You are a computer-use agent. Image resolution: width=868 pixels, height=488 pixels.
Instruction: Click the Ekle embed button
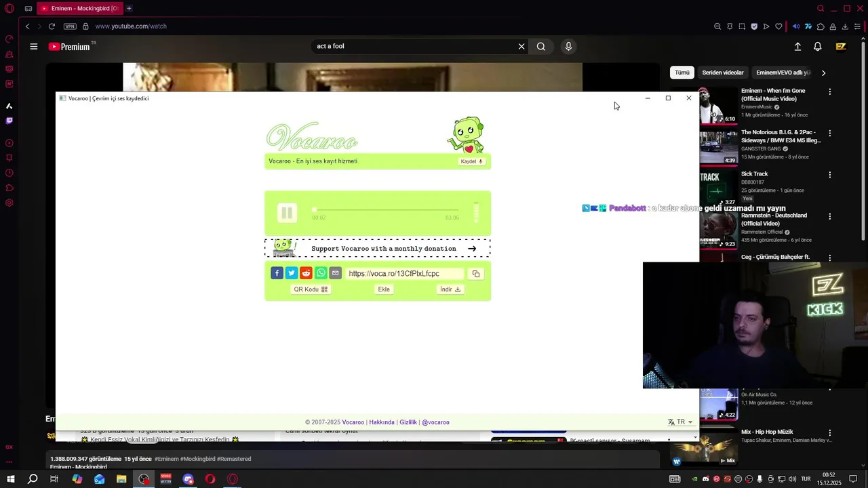tap(384, 289)
